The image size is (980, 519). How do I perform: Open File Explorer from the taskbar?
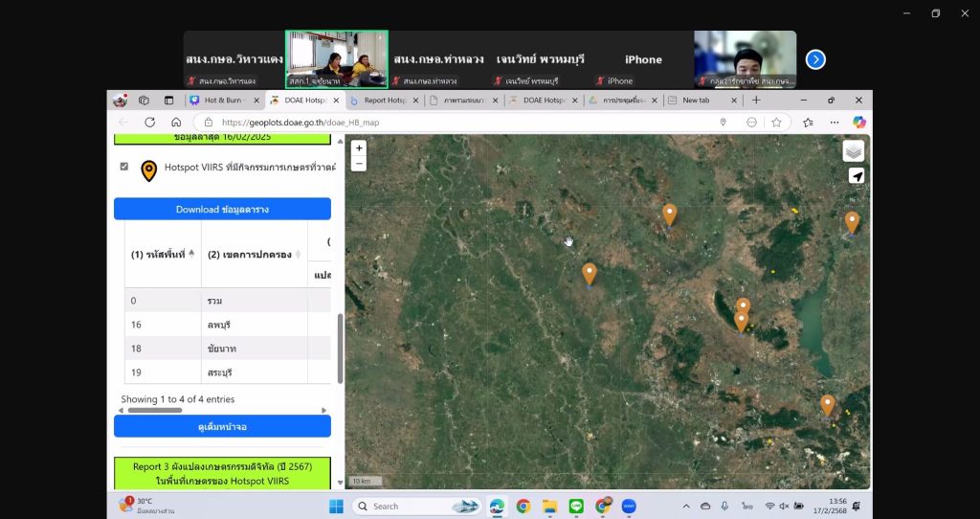tap(549, 506)
